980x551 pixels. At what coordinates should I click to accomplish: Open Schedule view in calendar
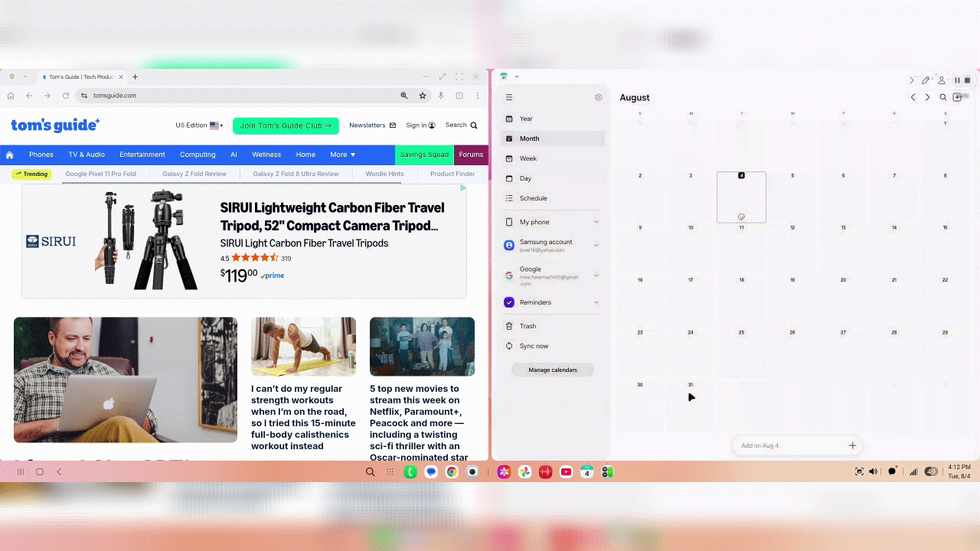point(553,198)
